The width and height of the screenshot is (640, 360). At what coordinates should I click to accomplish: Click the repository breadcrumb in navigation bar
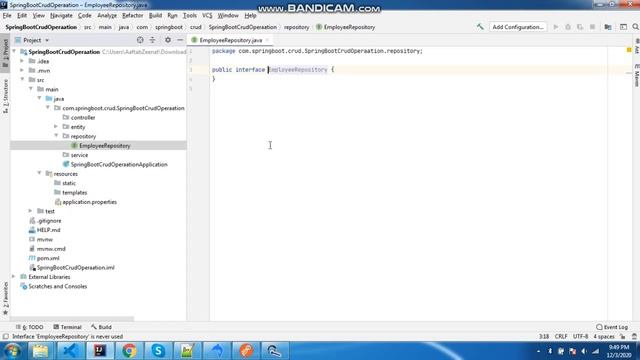297,27
